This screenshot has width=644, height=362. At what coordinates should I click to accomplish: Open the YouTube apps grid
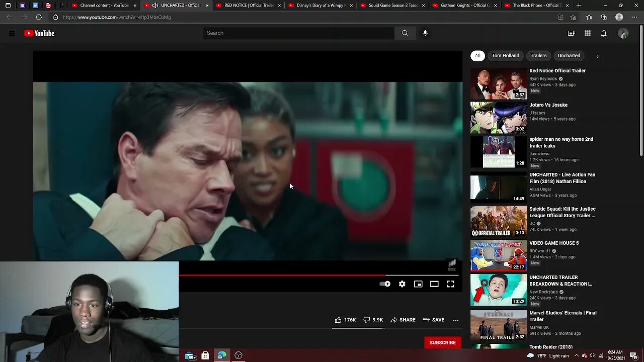point(588,33)
